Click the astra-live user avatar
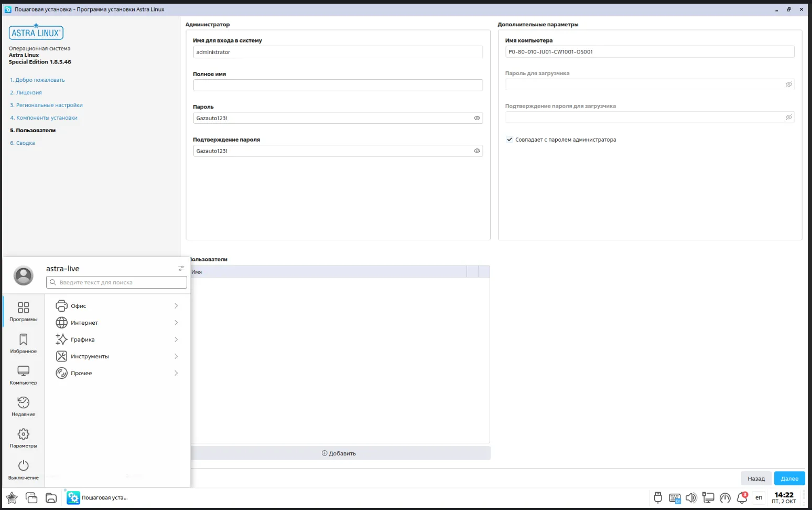 (x=24, y=275)
